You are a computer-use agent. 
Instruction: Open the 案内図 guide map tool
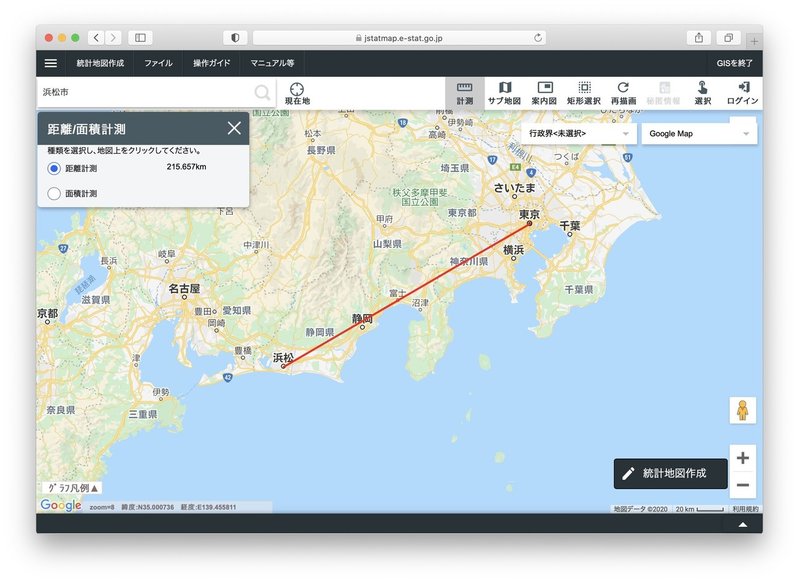544,93
